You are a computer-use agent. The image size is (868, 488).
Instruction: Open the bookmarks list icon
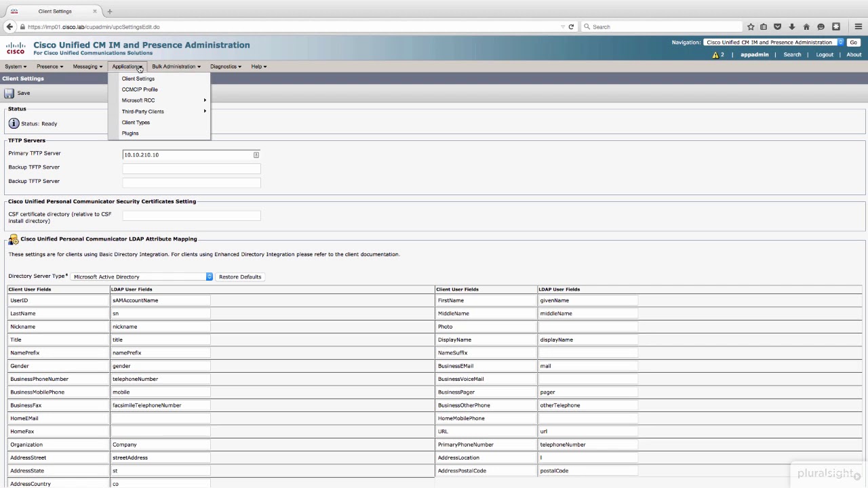pyautogui.click(x=764, y=27)
